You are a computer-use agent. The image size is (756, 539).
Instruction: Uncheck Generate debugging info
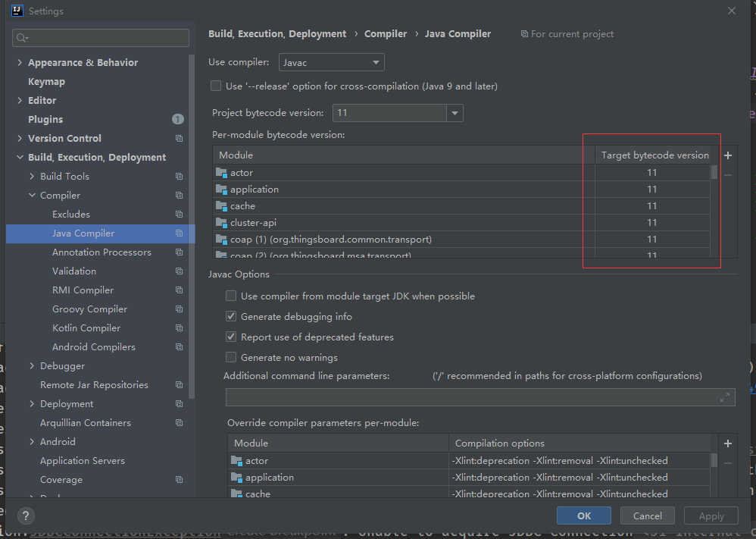tap(231, 317)
